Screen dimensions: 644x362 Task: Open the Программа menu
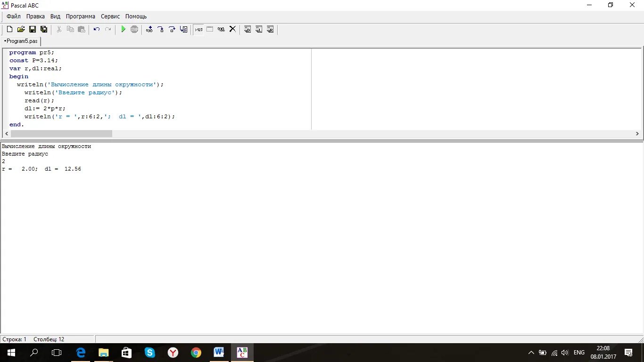pyautogui.click(x=81, y=16)
